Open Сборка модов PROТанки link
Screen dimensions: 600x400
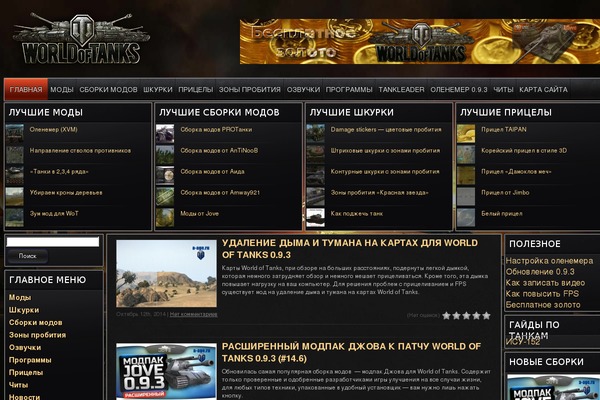click(x=216, y=129)
